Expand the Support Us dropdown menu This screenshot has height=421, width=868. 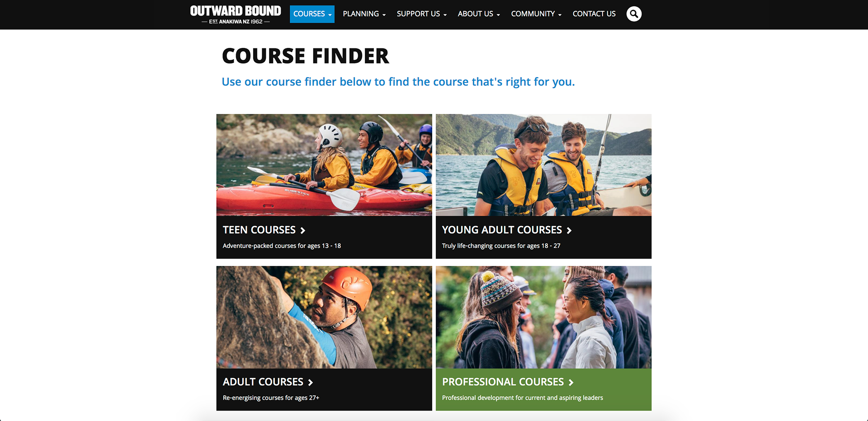pos(421,14)
